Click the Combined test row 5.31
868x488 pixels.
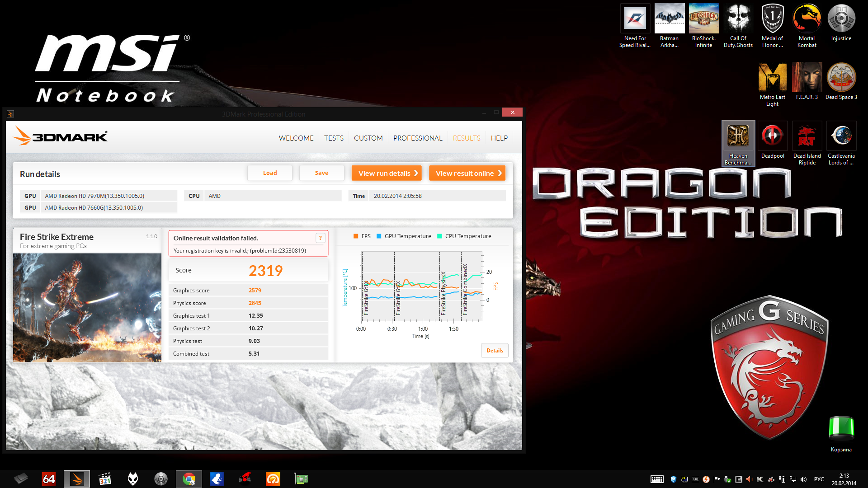click(248, 354)
